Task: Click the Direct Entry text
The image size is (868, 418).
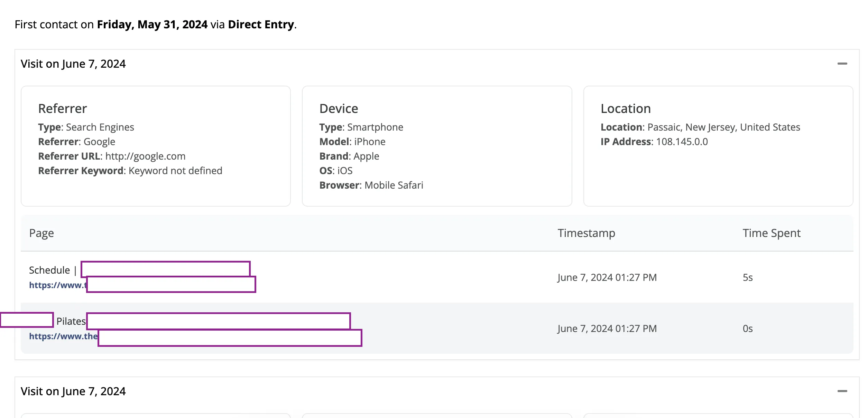Action: tap(261, 25)
